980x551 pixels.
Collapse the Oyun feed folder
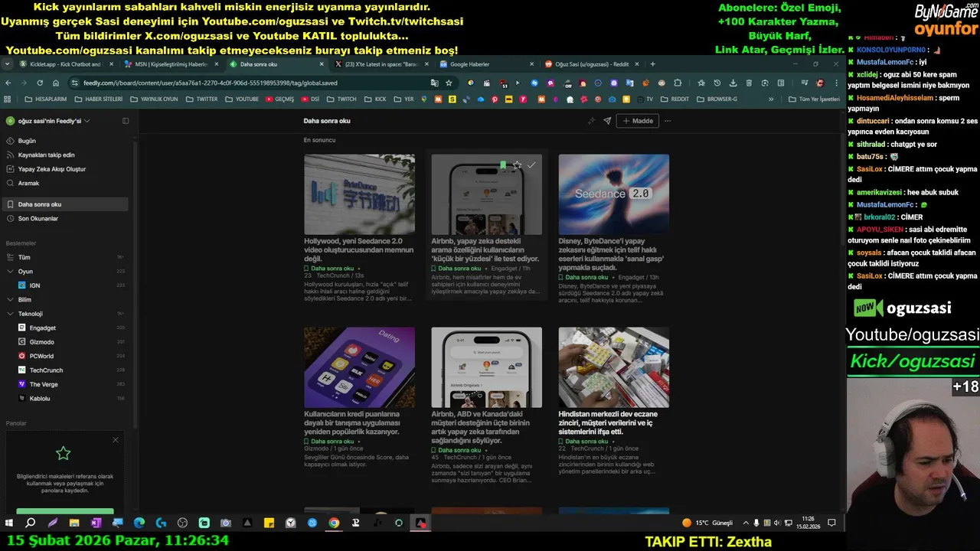(10, 272)
